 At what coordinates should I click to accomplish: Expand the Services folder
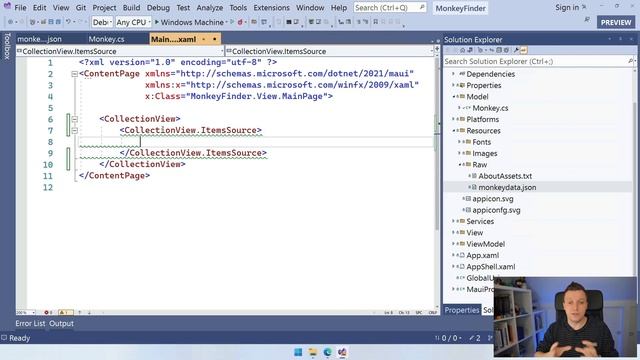(453, 221)
